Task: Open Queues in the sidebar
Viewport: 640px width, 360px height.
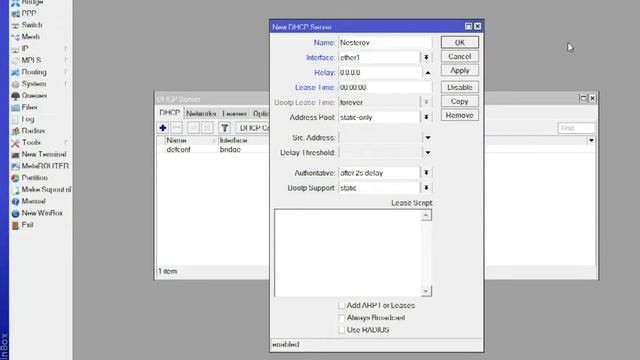Action: 34,96
